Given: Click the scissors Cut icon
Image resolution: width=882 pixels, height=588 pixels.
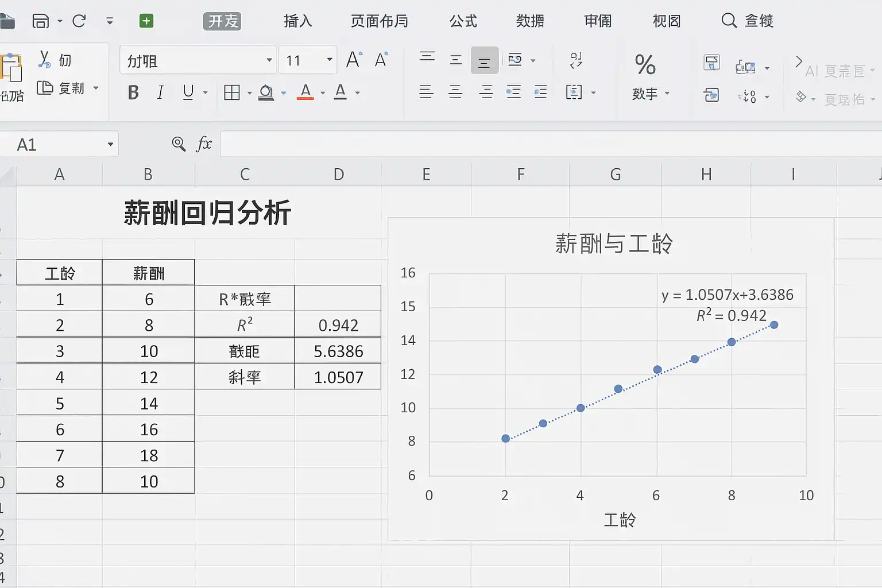Looking at the screenshot, I should point(44,59).
